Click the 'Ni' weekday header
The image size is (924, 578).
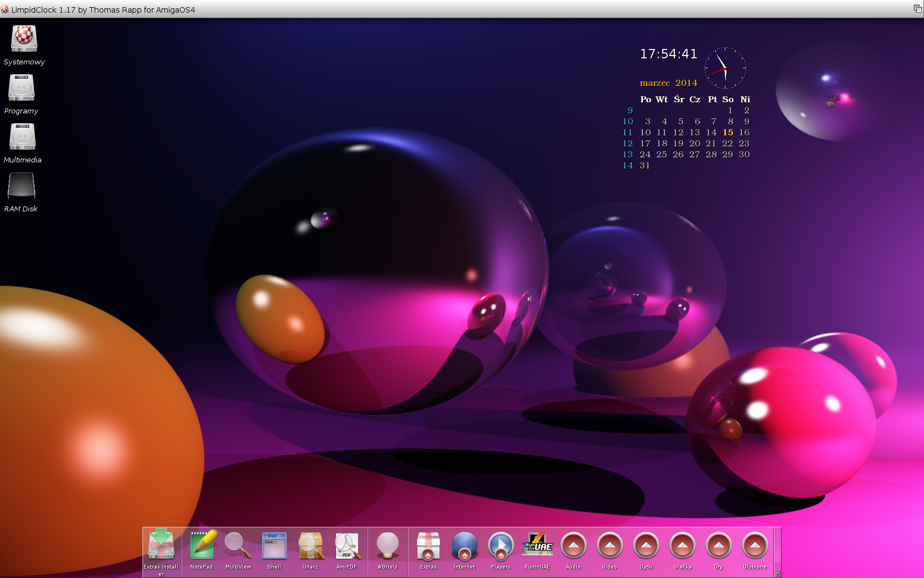click(x=745, y=100)
